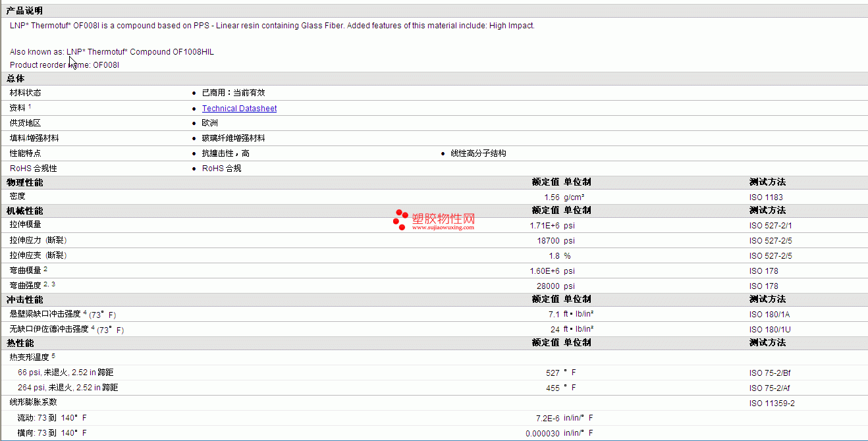This screenshot has height=441, width=868.
Task: Click the ISO 1183 test method
Action: coord(766,197)
